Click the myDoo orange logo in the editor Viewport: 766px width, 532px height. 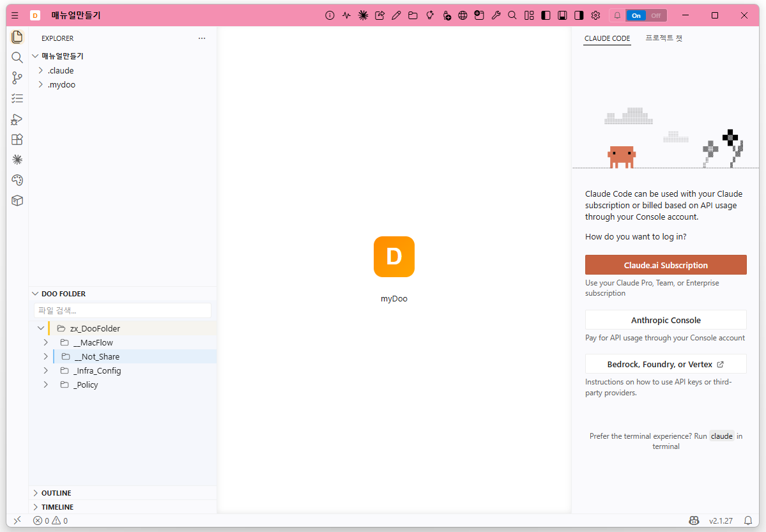394,257
